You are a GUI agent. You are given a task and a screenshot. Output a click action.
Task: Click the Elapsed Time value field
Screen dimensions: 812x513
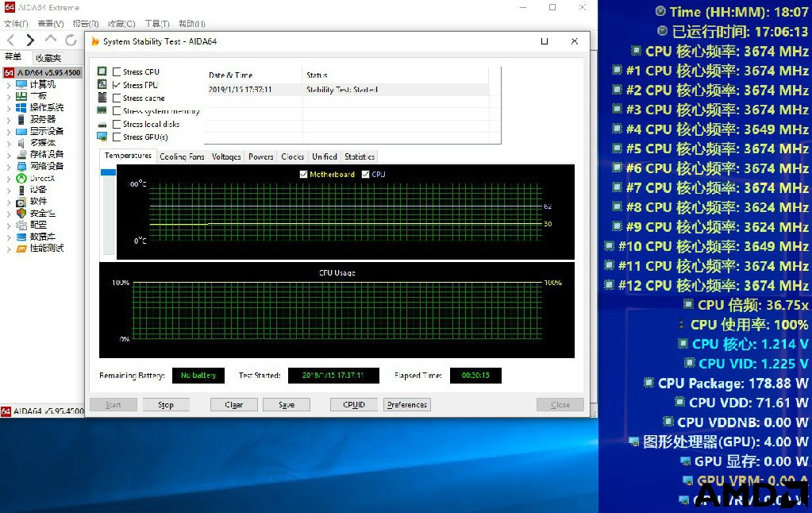pos(475,375)
